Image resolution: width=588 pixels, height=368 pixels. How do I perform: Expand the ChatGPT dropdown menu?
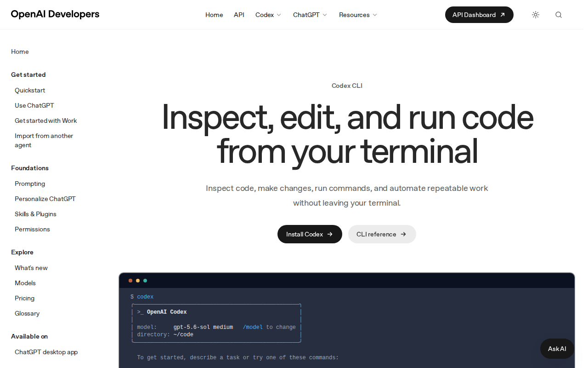(310, 15)
